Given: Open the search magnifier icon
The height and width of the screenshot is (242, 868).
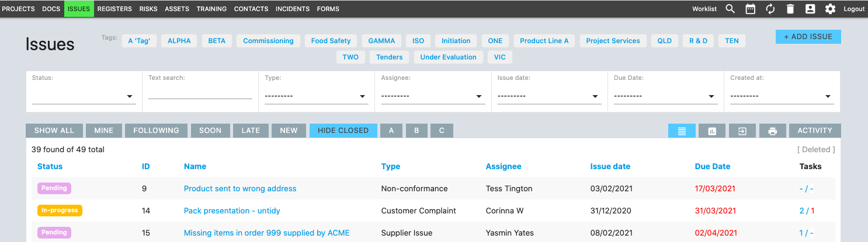Looking at the screenshot, I should (x=730, y=9).
